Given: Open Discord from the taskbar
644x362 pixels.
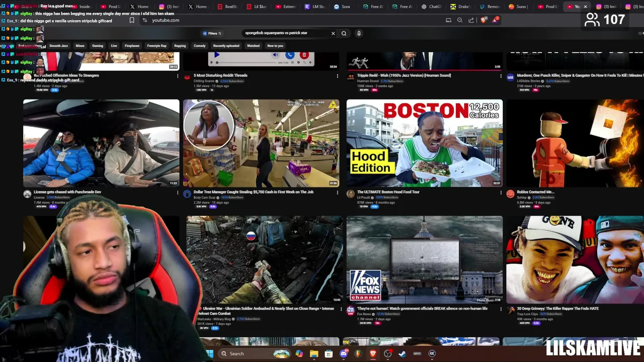Looking at the screenshot, I should pos(344,353).
